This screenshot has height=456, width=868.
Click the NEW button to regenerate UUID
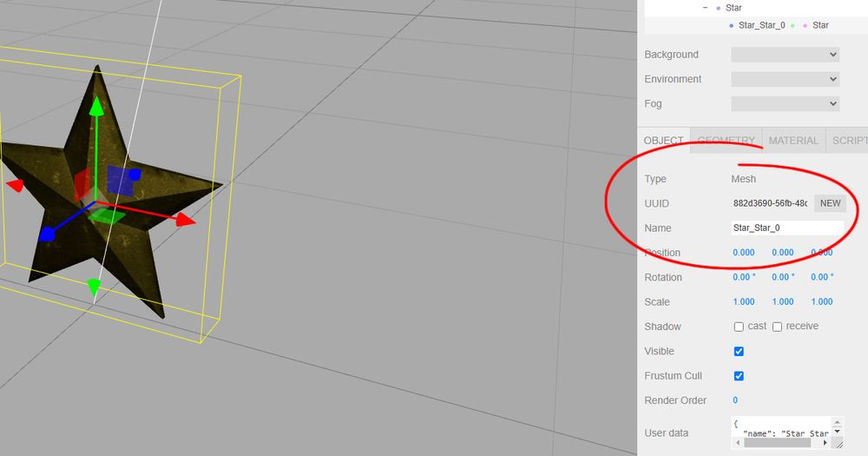click(x=830, y=203)
